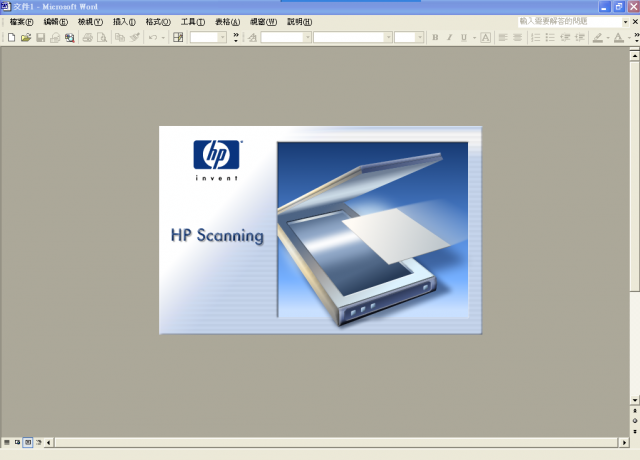Open font color dropdown arrow

[629, 38]
